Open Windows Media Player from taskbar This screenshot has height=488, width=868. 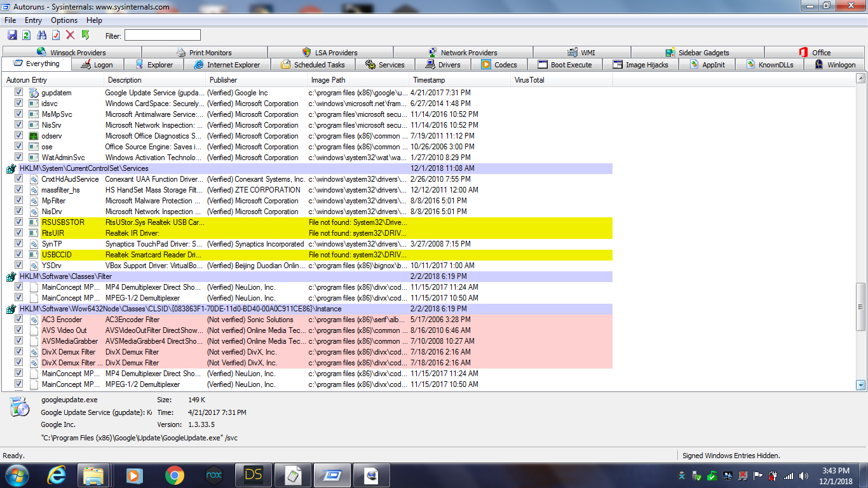[135, 475]
